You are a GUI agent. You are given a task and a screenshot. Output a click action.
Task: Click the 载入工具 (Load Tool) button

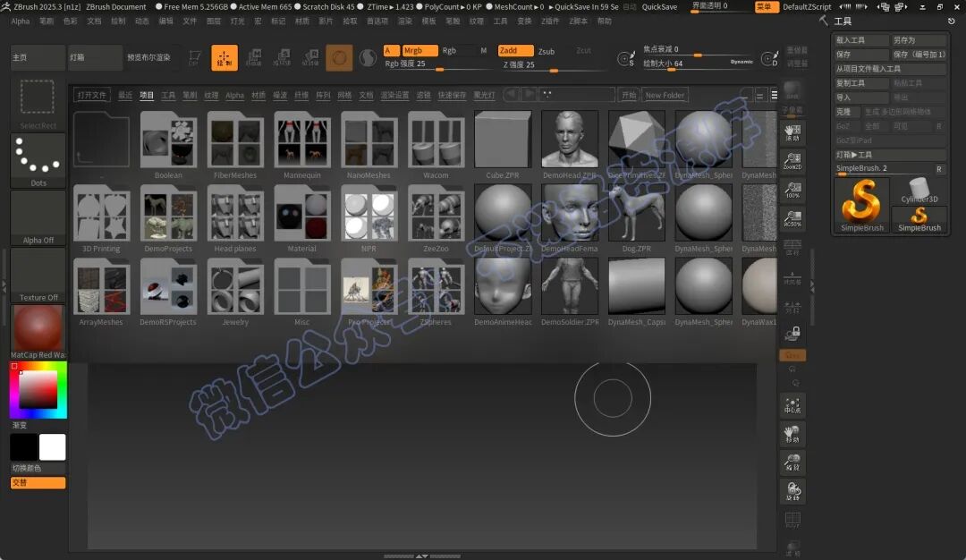[861, 40]
